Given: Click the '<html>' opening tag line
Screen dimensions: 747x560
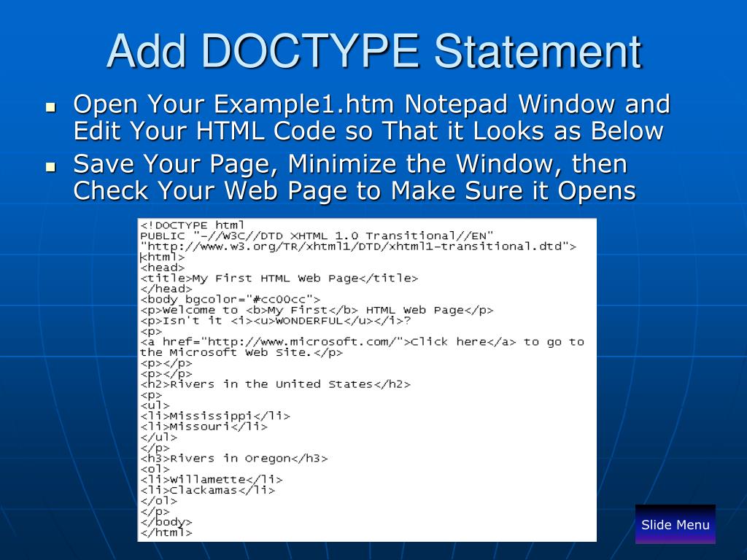Looking at the screenshot, I should 163,257.
